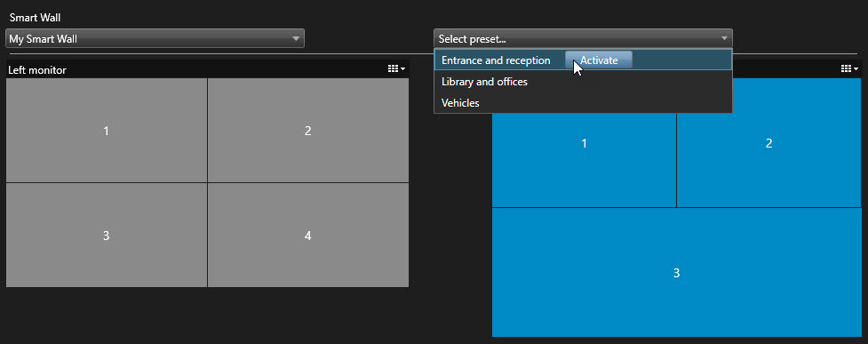Collapse the Select preset dropdown
The width and height of the screenshot is (868, 344).
pyautogui.click(x=583, y=39)
